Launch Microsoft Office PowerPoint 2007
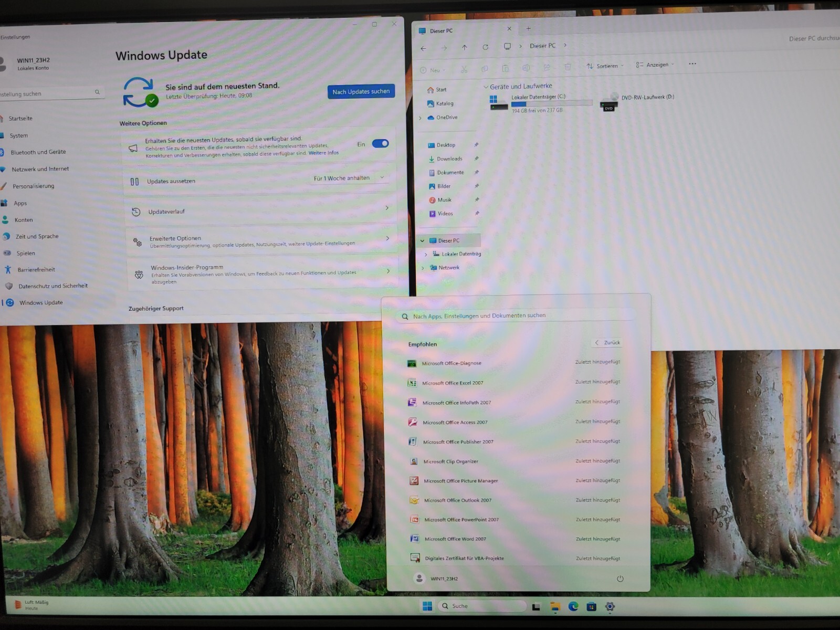Viewport: 840px width, 630px height. point(516,519)
